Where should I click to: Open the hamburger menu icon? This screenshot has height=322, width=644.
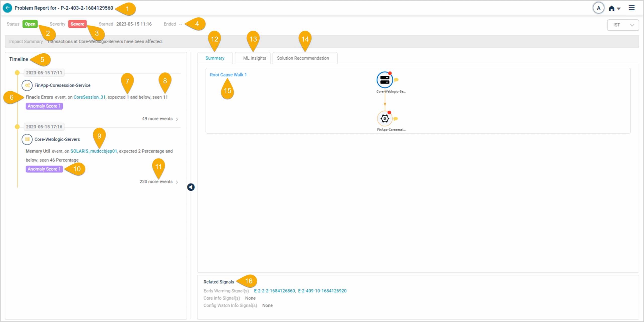631,8
